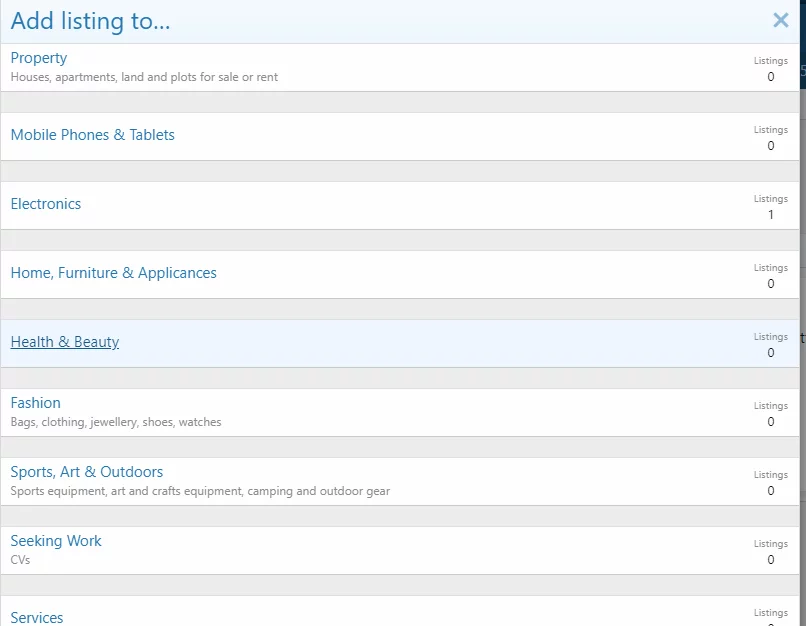This screenshot has width=806, height=626.
Task: Open the Services category
Action: (37, 617)
